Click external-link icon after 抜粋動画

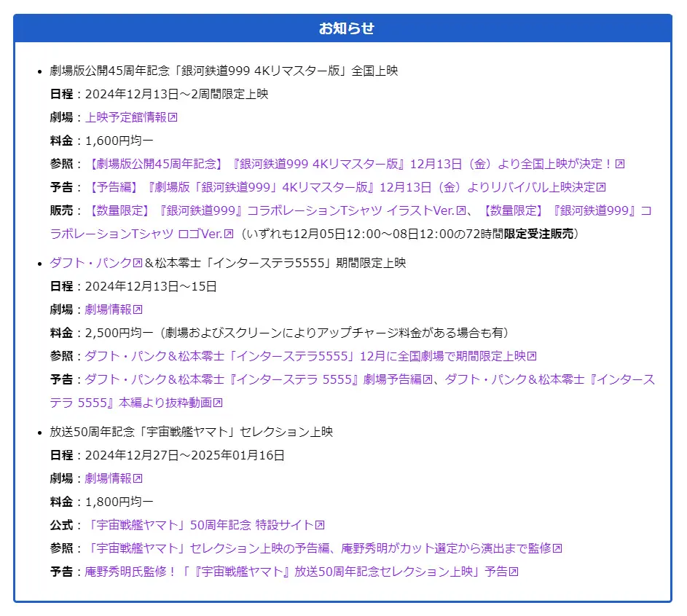tap(218, 403)
